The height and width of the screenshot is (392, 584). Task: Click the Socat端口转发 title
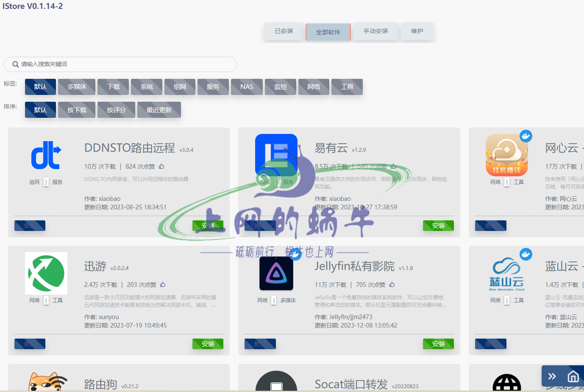pos(351,384)
